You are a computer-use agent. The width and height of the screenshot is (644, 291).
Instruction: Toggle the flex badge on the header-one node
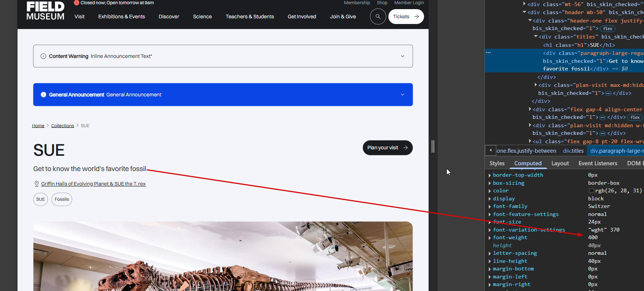tap(608, 29)
